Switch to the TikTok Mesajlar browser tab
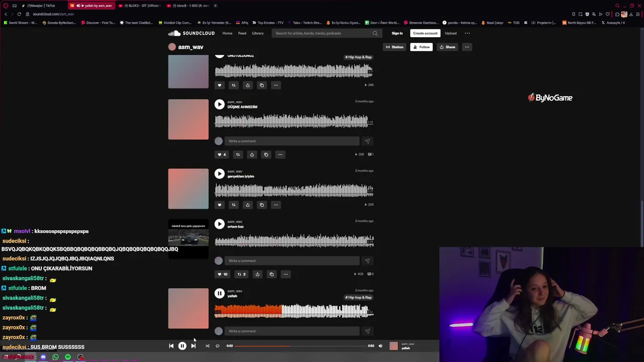 coord(41,6)
